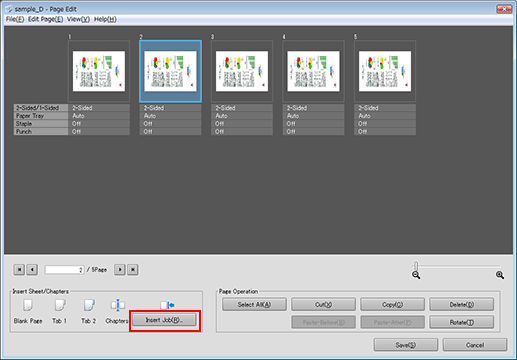Image resolution: width=517 pixels, height=360 pixels.
Task: Click page 5 Punch Off cell
Action: 385,132
